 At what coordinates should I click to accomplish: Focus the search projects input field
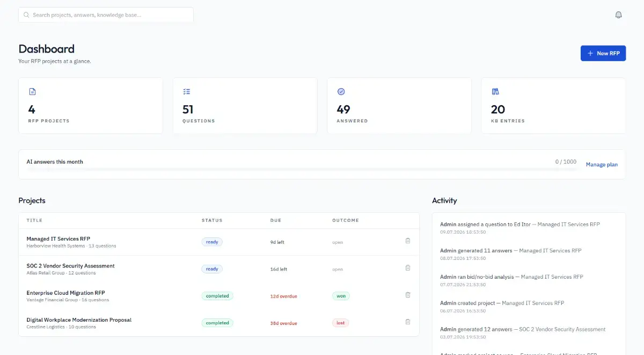[106, 15]
